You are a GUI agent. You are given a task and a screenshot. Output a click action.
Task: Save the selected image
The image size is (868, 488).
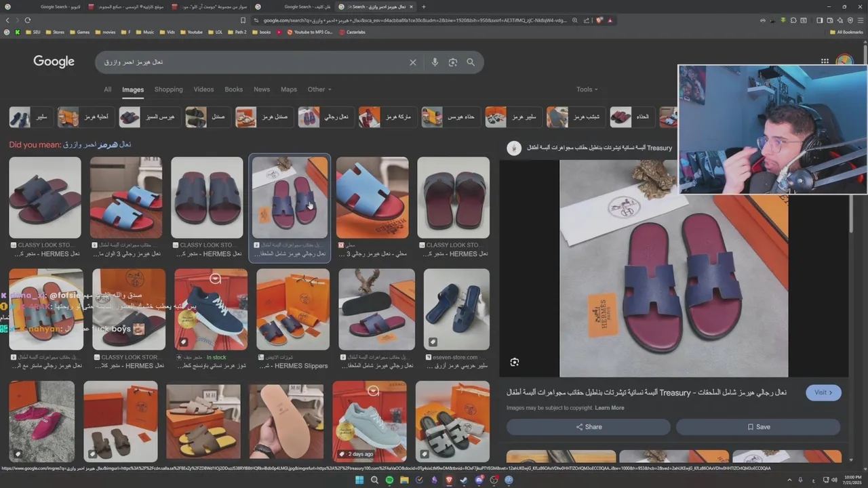point(758,427)
